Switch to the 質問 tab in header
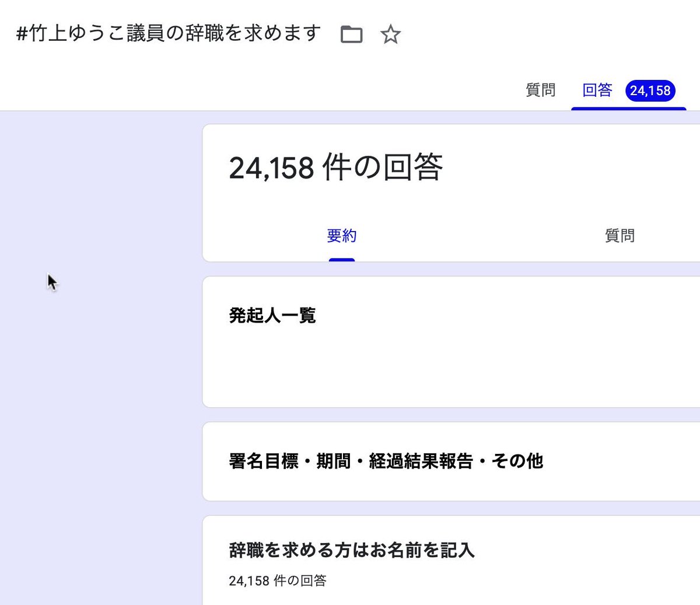 click(541, 90)
